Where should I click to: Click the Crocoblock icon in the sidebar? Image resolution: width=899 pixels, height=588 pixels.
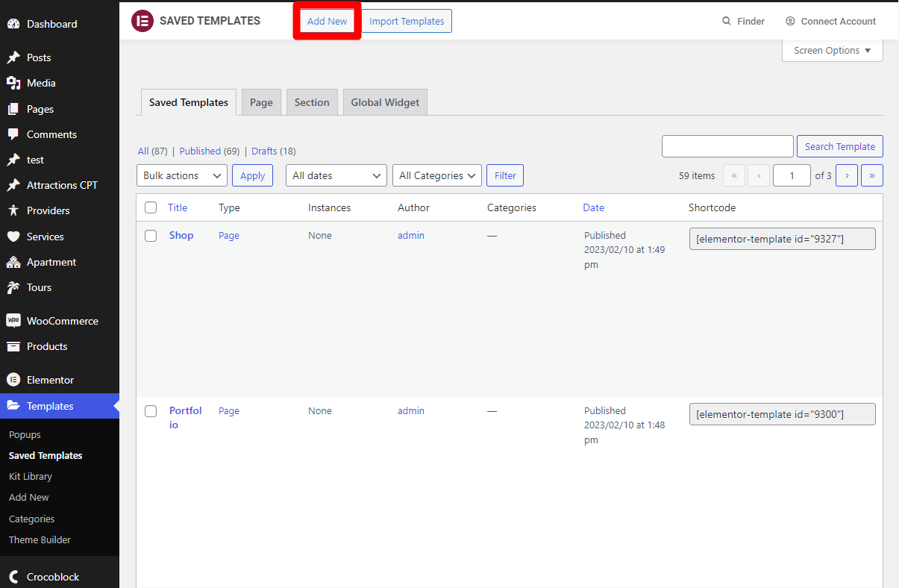(x=13, y=577)
